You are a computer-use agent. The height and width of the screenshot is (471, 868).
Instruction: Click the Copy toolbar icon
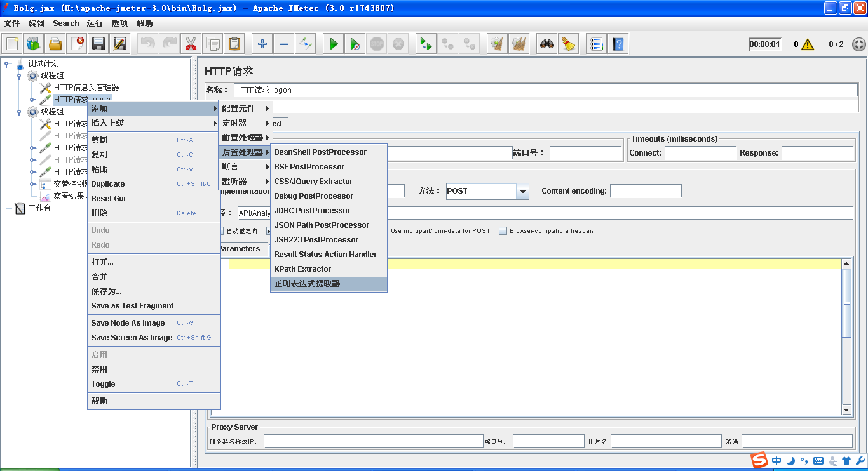(x=213, y=44)
